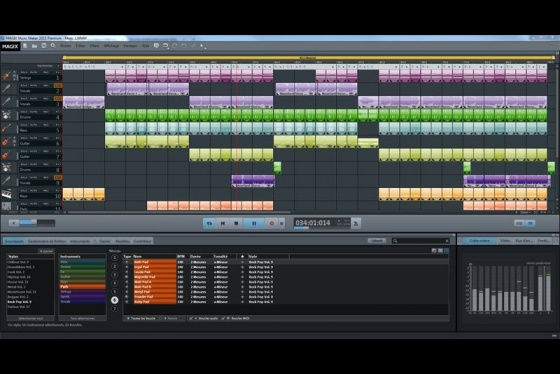Open a project via the folder icon
This screenshot has height=374, width=560.
pos(34,46)
